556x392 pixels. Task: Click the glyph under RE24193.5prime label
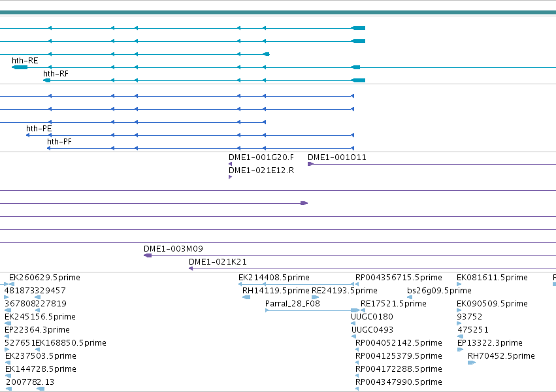click(x=315, y=297)
